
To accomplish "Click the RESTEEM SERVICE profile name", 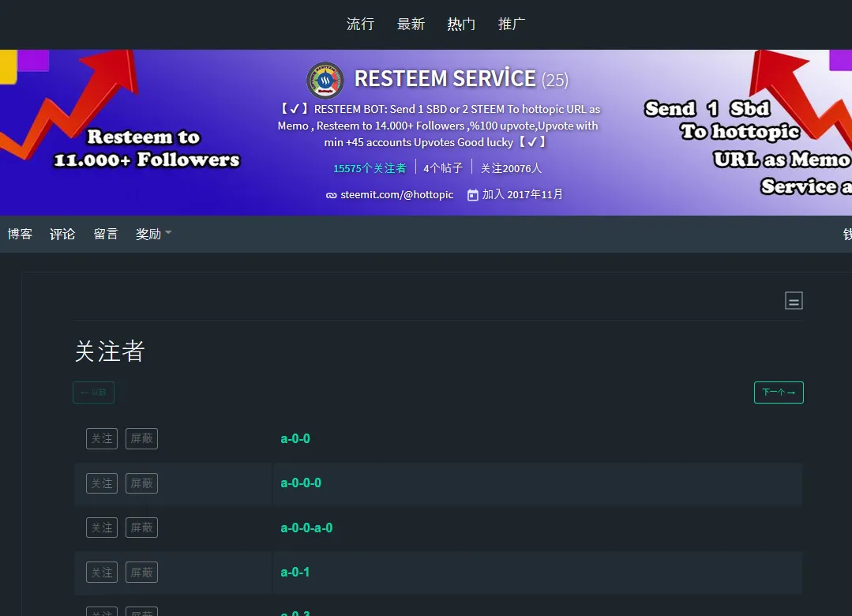I will tap(445, 79).
